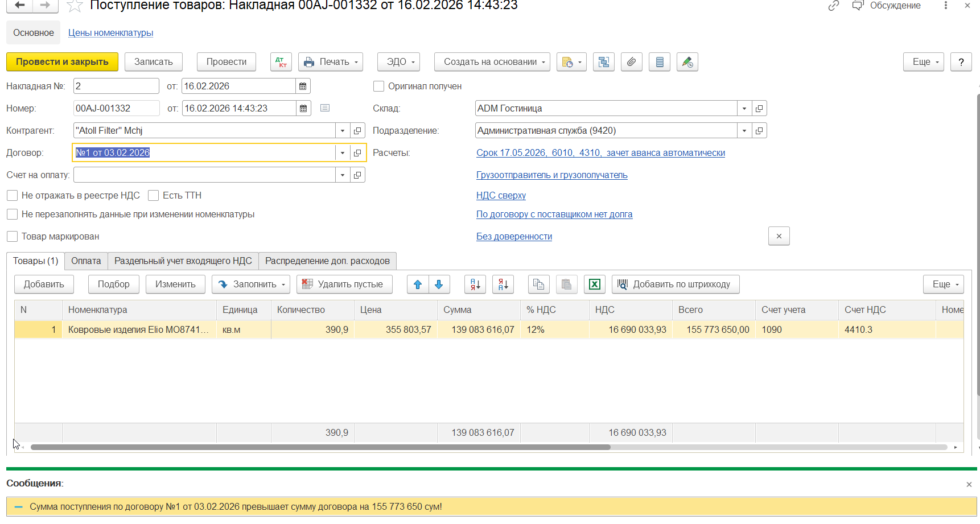Open the three-dot window menu

pos(946,6)
